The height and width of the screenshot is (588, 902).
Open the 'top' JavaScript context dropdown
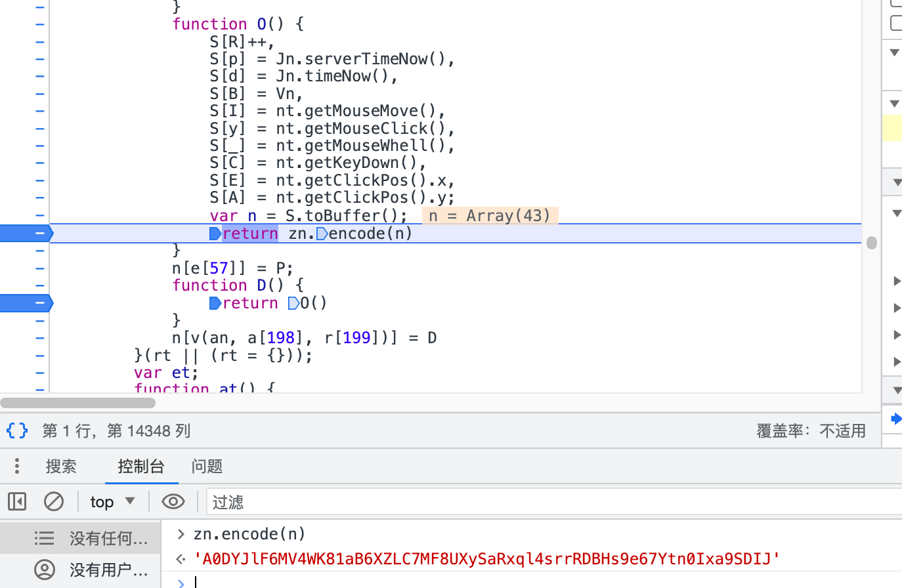click(112, 502)
